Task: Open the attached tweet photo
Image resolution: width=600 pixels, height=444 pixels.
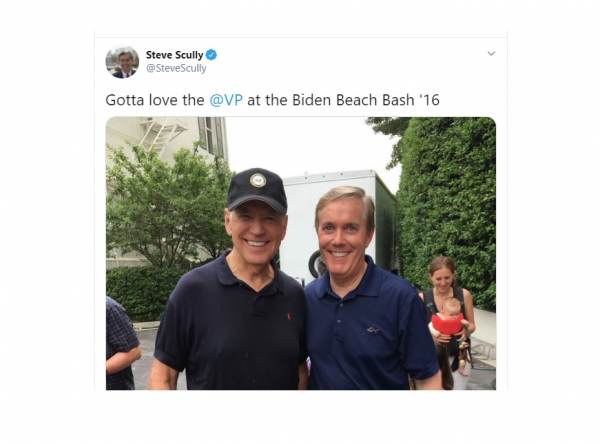Action: tap(300, 252)
